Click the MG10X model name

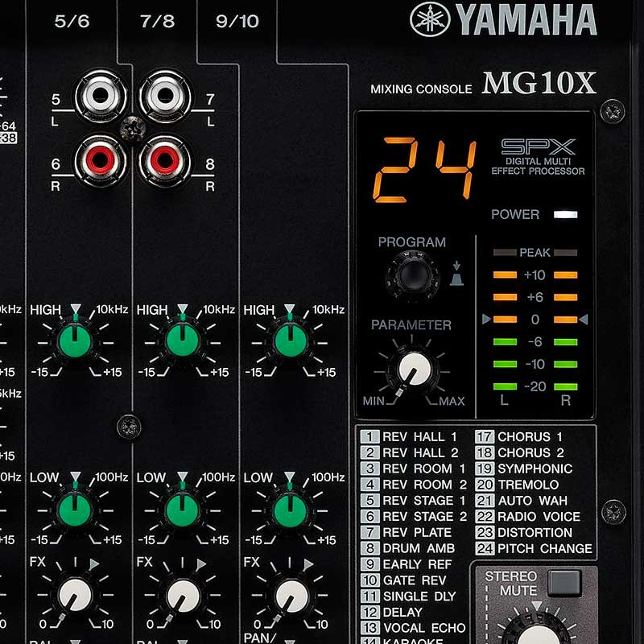click(539, 84)
